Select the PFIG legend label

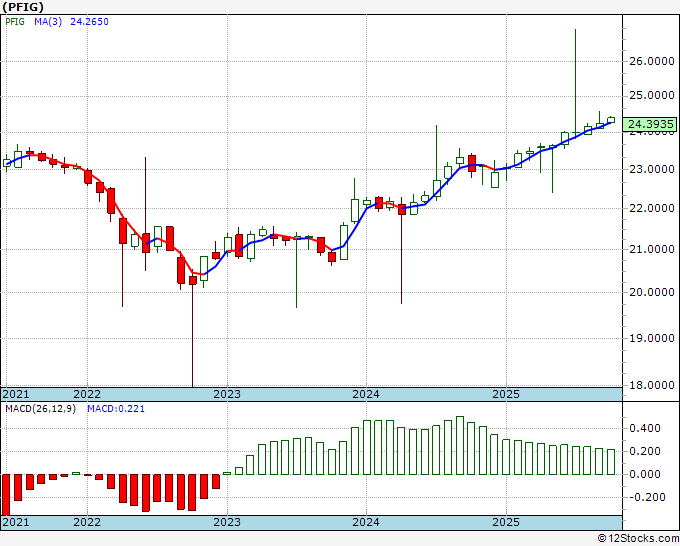pos(15,22)
